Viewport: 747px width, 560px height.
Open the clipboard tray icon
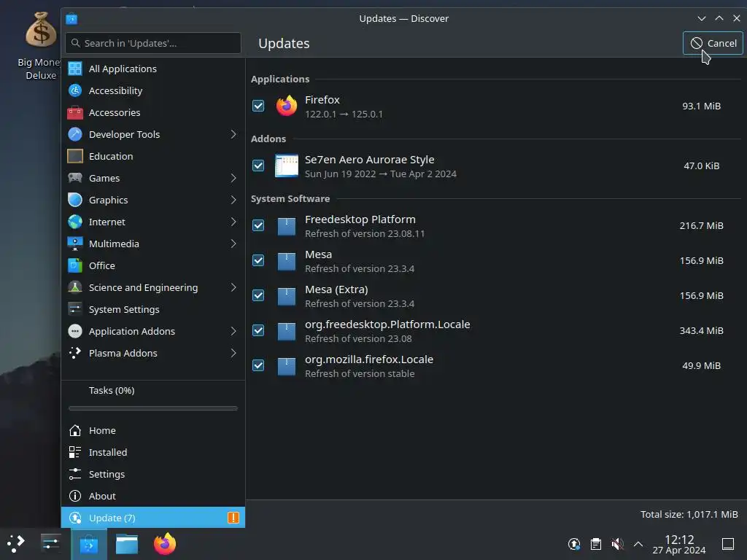coord(595,544)
